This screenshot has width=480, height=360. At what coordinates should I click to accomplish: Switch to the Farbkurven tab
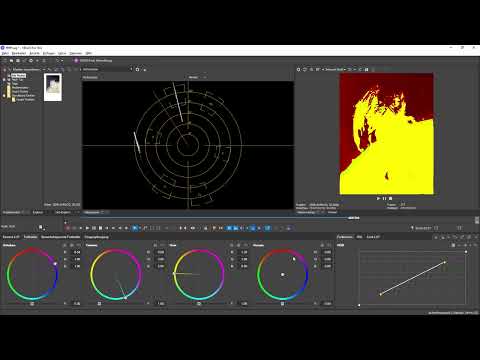coord(345,237)
